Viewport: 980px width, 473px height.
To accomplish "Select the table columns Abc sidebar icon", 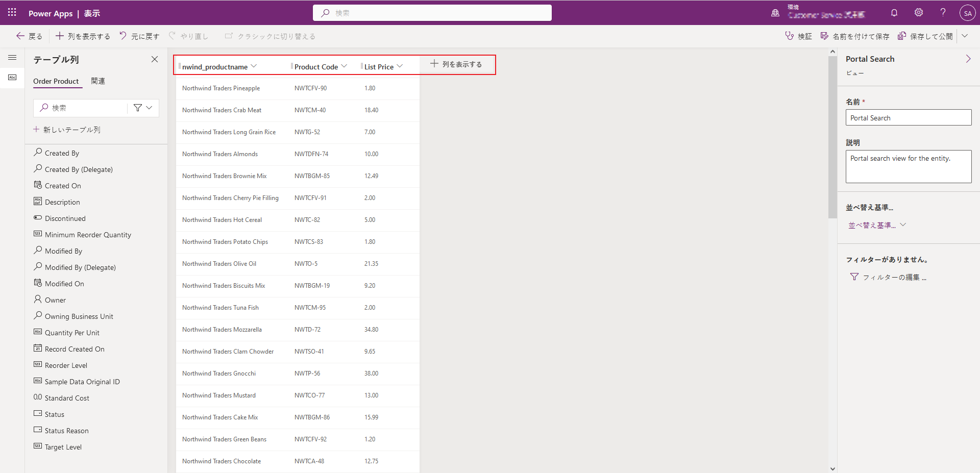I will click(12, 78).
